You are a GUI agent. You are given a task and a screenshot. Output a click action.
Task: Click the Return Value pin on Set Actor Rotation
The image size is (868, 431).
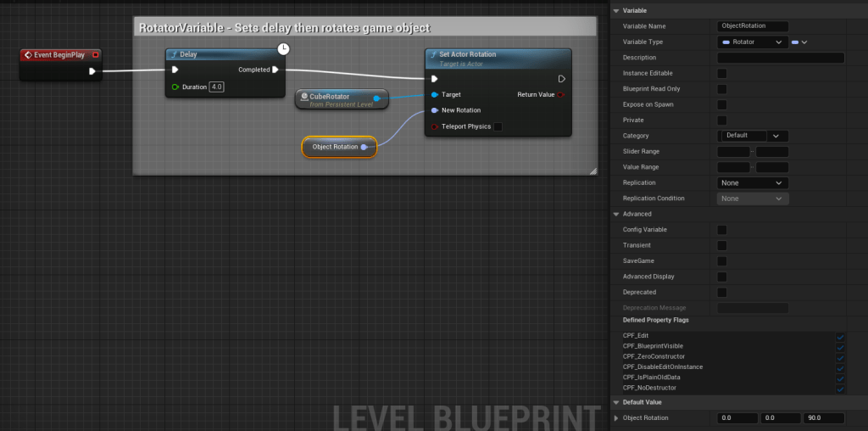pos(561,95)
